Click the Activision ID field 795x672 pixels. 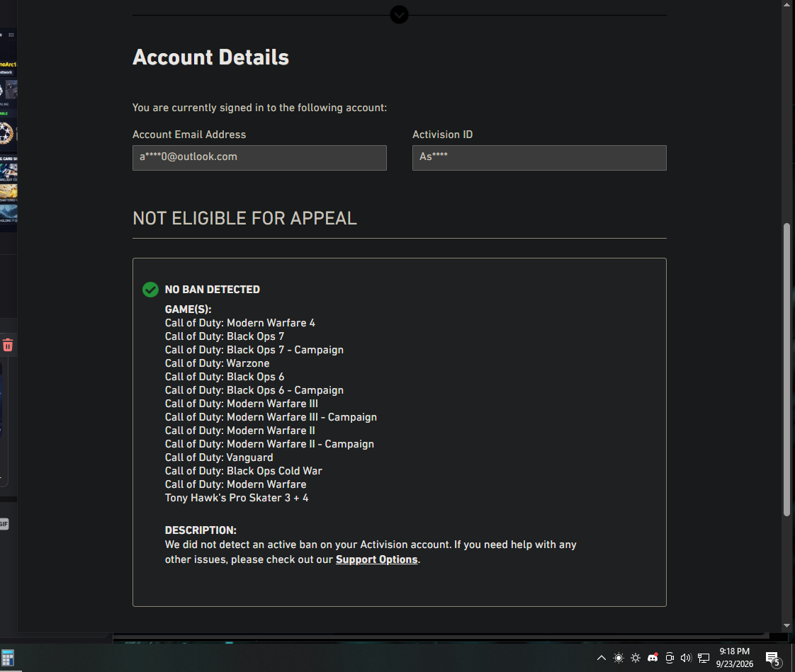(x=539, y=158)
